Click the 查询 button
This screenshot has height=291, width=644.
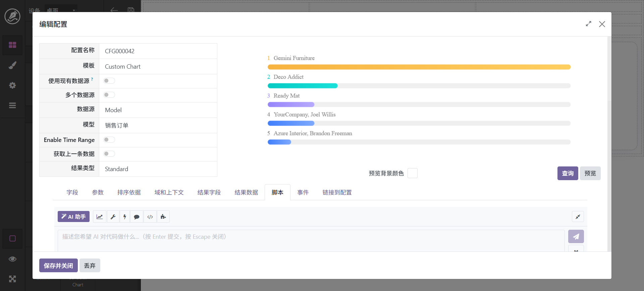[568, 173]
